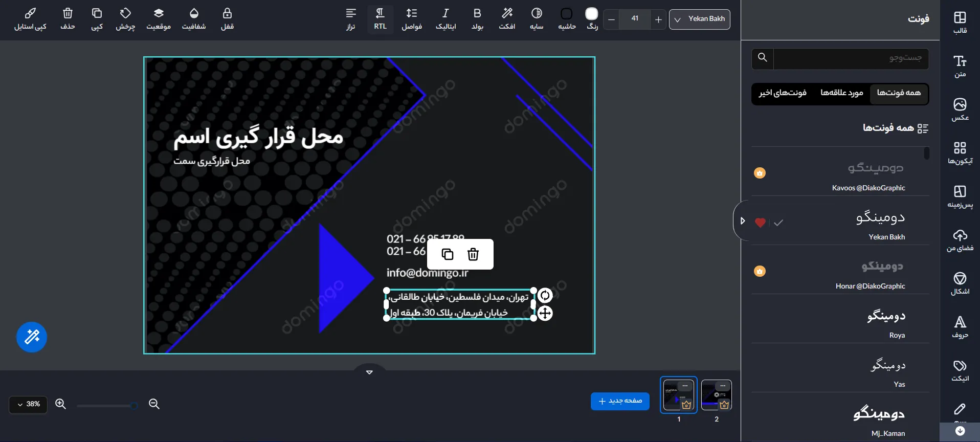Collapse the side panel with arrow handle
The height and width of the screenshot is (442, 980).
click(742, 221)
